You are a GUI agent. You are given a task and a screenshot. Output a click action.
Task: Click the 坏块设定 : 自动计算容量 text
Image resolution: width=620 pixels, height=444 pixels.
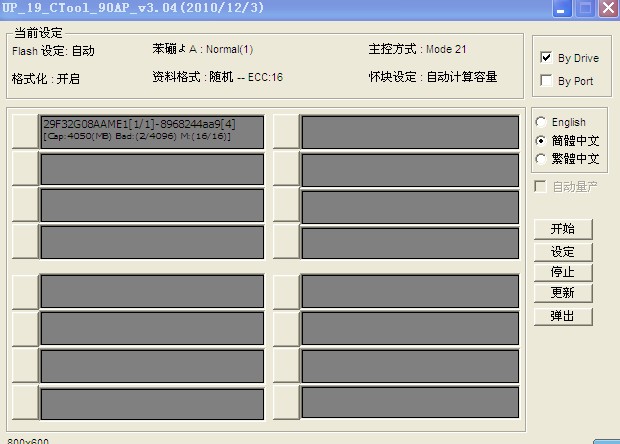tap(433, 77)
